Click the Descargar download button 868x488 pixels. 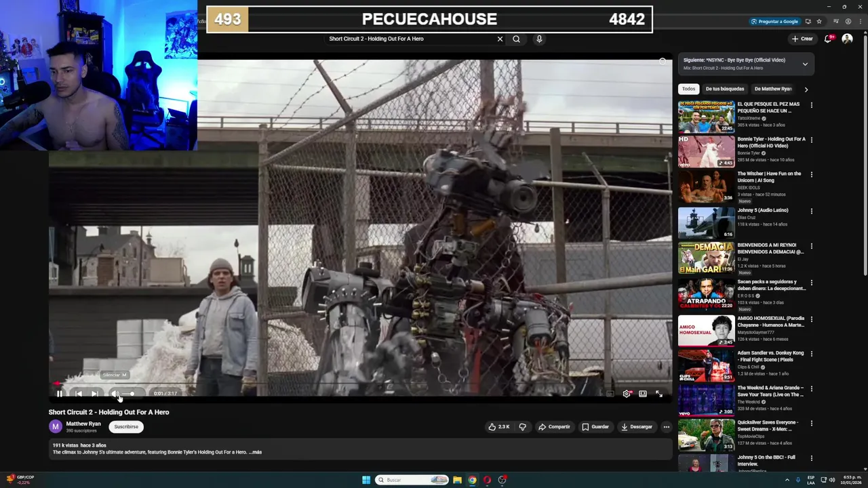click(x=636, y=427)
